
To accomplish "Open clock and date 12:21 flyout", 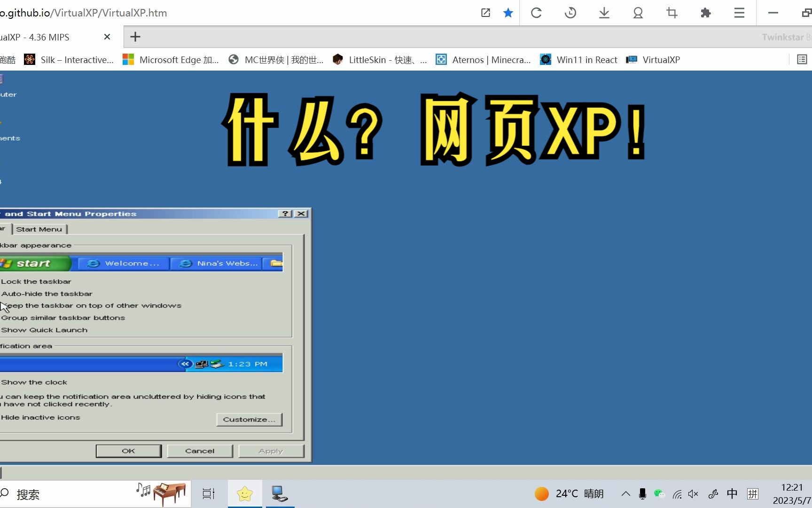I will [792, 494].
